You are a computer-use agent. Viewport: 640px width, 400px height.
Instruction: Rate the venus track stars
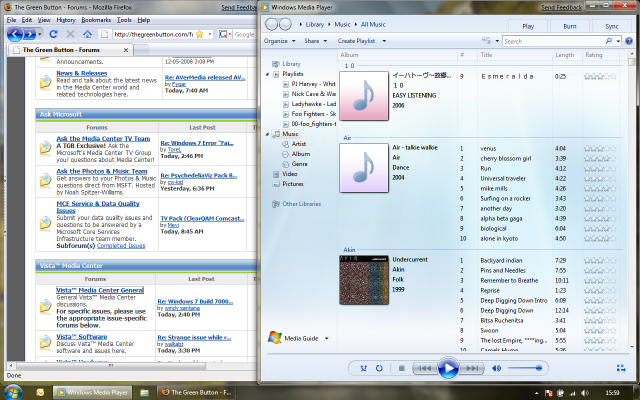click(x=600, y=149)
